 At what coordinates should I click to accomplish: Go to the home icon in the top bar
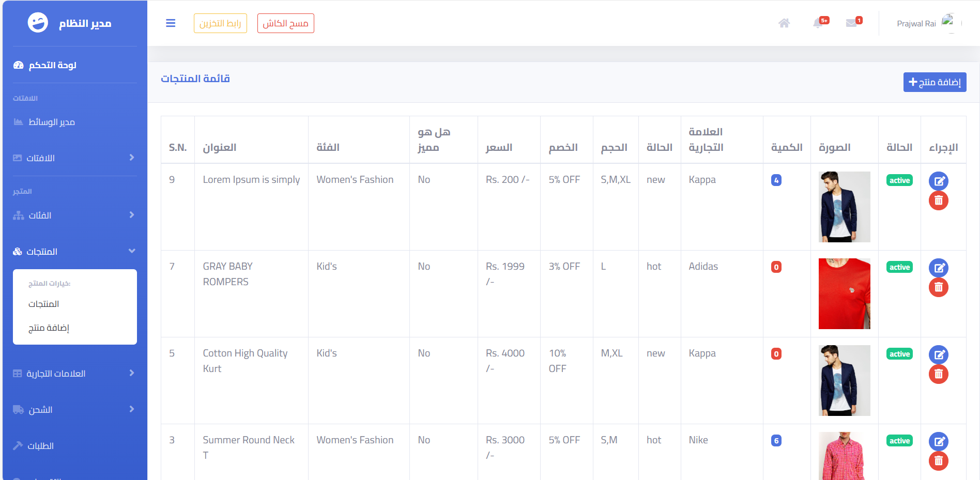(784, 23)
